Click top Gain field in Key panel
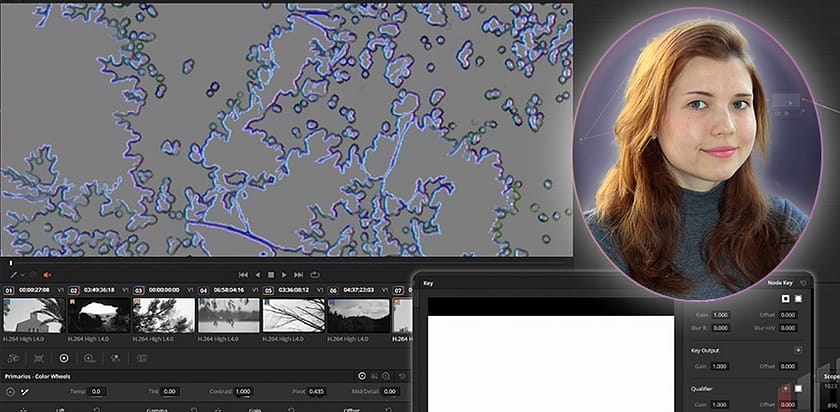Screen dimensions: 840x412 coord(720,315)
